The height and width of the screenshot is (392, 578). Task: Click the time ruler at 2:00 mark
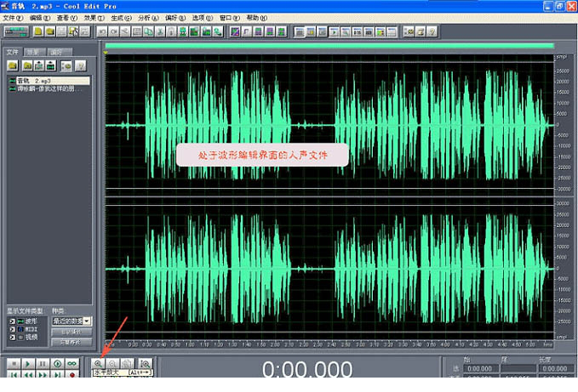pos(275,344)
